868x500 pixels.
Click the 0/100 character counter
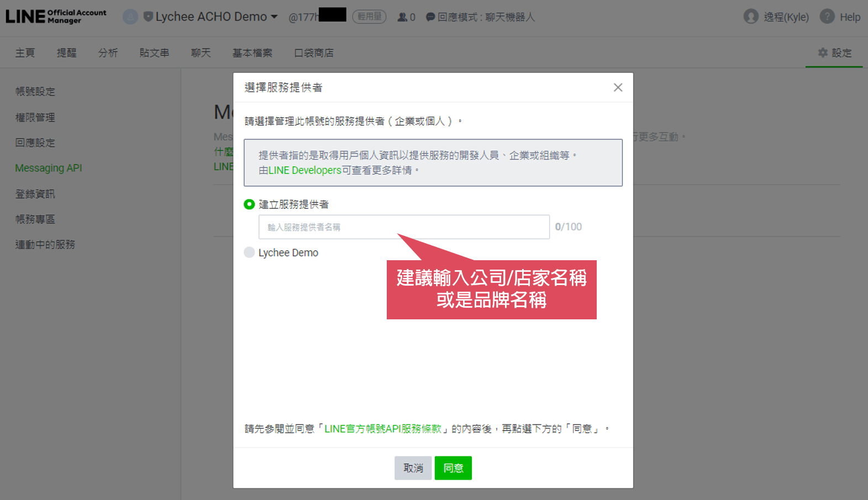(569, 227)
